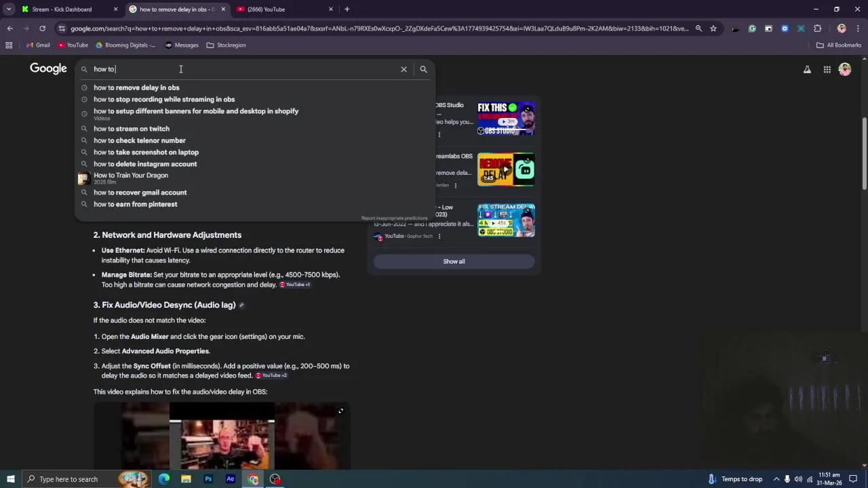Open the Stockregion bookmarks folder
This screenshot has height=488, width=868.
(226, 45)
